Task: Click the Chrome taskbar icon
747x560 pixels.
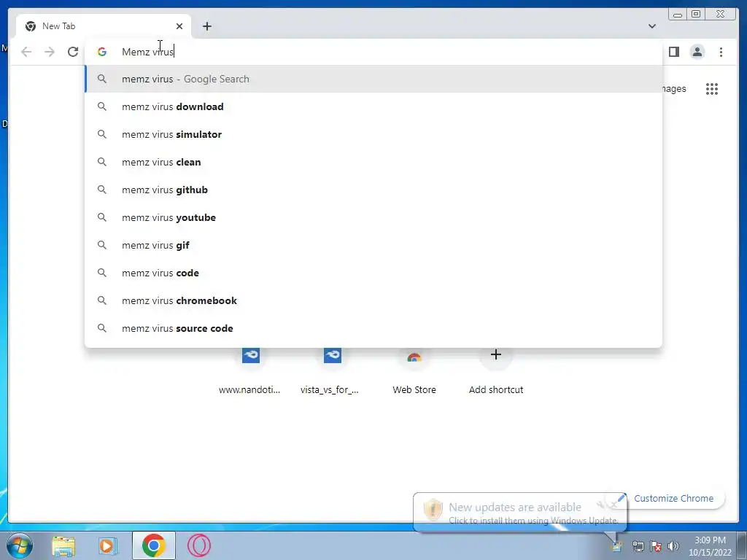Action: (x=153, y=545)
